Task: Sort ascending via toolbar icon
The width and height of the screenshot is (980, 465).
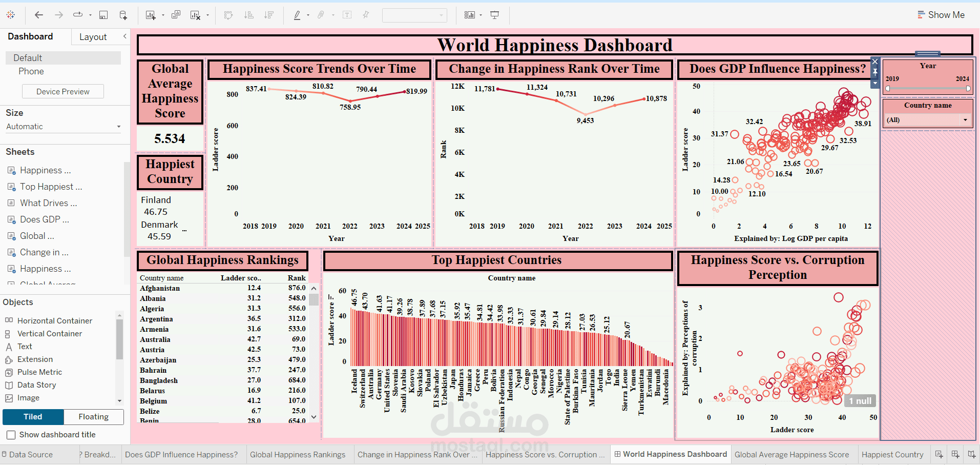Action: (x=249, y=15)
